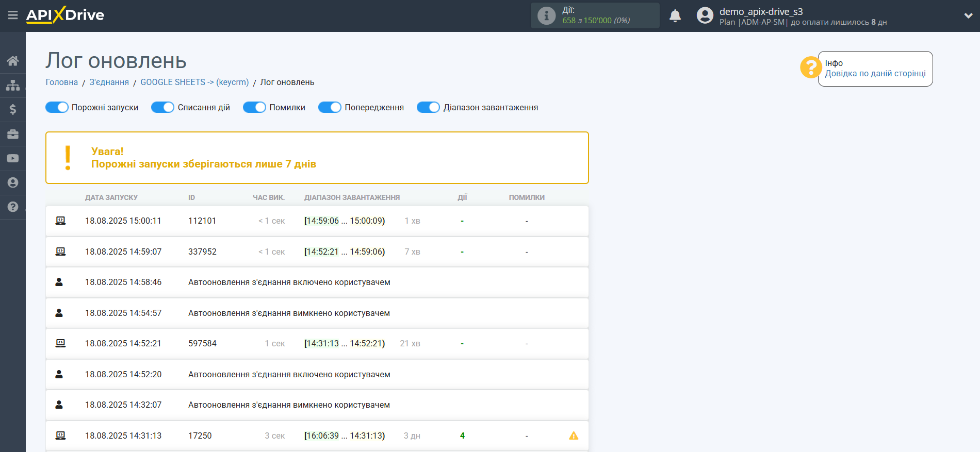Click the 3 дн duration value
This screenshot has height=452, width=980.
click(x=412, y=436)
